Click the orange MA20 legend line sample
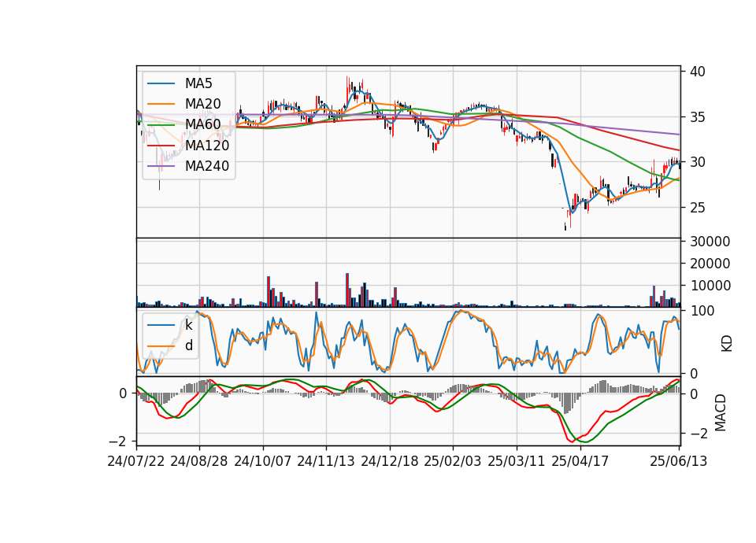The width and height of the screenshot is (756, 543). click(x=161, y=104)
